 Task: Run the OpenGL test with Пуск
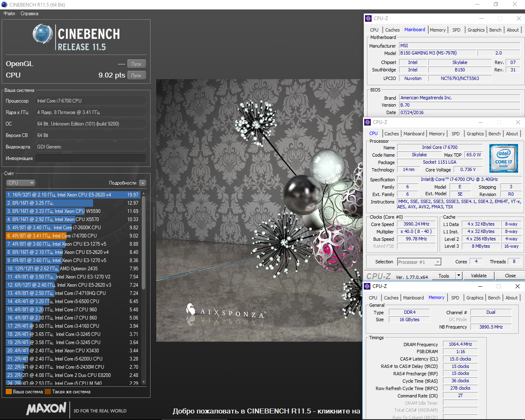click(x=136, y=64)
